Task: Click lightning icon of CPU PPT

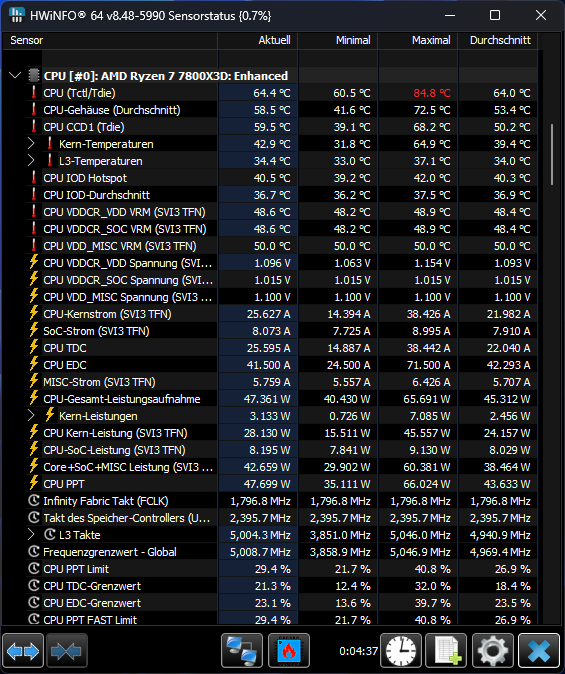Action: [x=34, y=484]
